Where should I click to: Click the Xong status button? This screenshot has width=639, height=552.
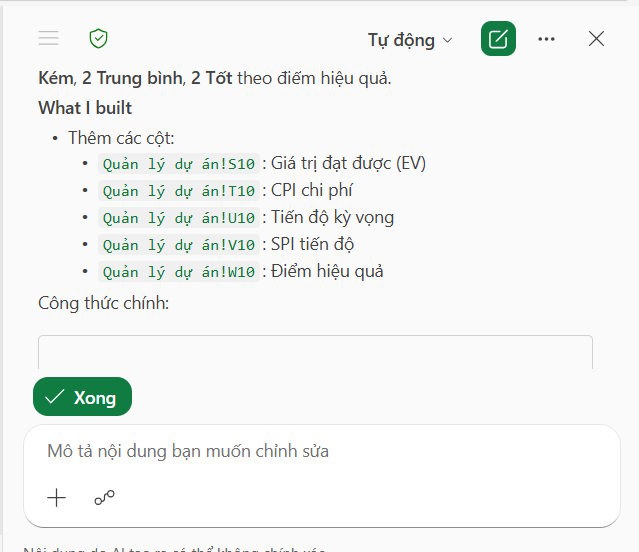tap(82, 396)
